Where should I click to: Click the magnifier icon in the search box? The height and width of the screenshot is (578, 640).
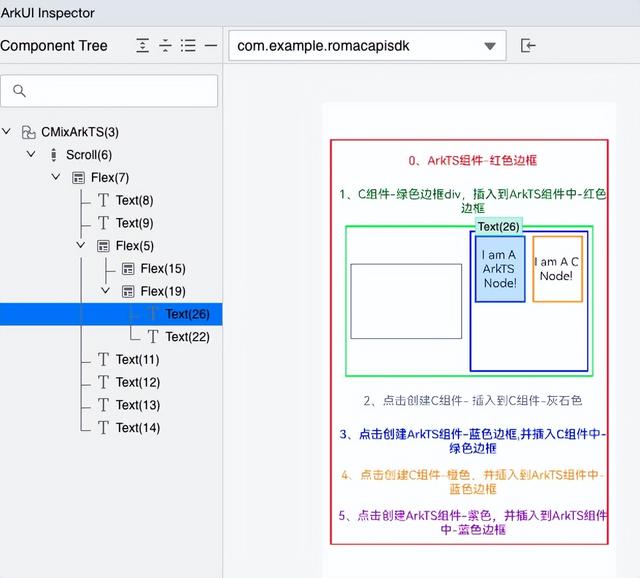[19, 91]
